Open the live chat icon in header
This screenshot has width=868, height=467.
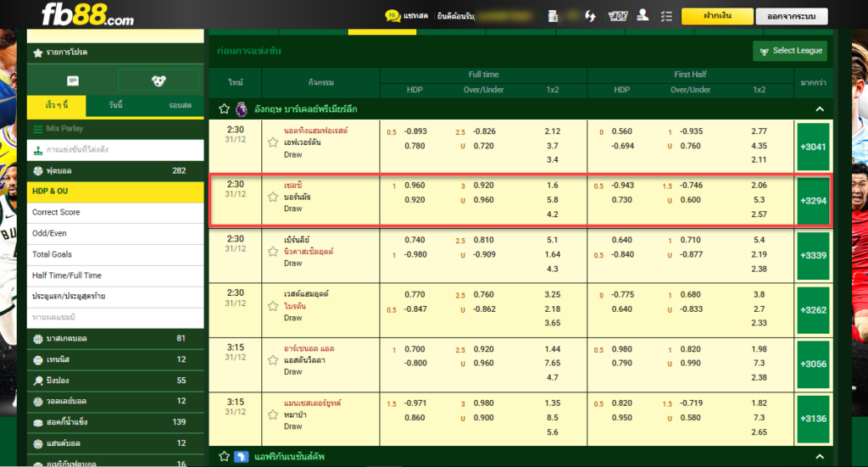392,15
